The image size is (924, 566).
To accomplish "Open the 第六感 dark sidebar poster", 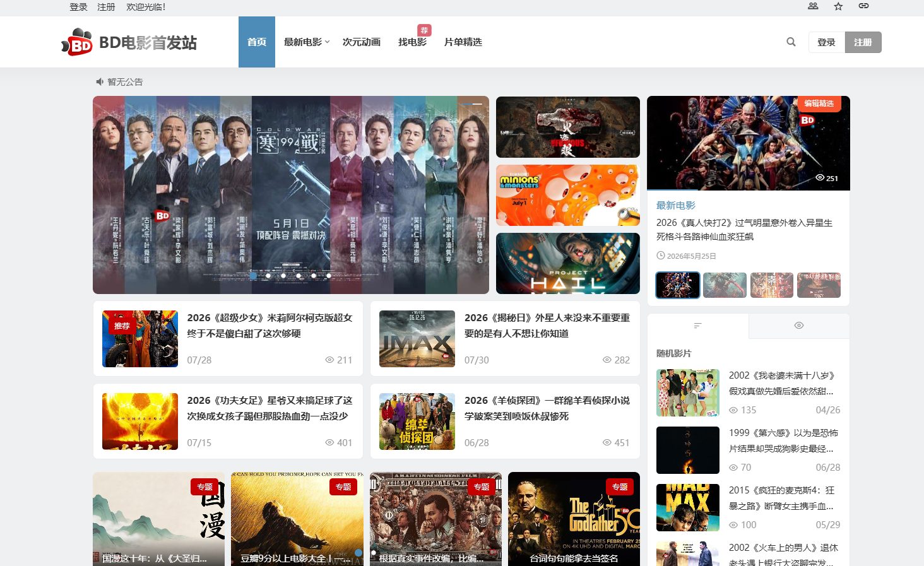I will (x=688, y=450).
